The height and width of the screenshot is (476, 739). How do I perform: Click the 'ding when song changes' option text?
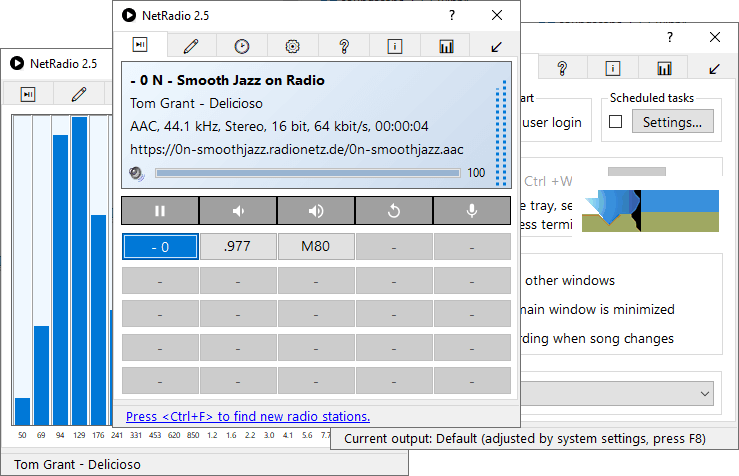pos(597,339)
